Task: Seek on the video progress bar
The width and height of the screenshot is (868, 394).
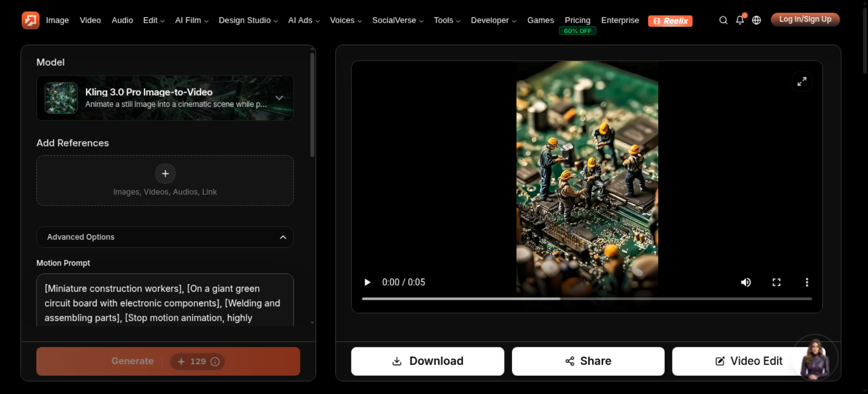Action: pyautogui.click(x=587, y=299)
